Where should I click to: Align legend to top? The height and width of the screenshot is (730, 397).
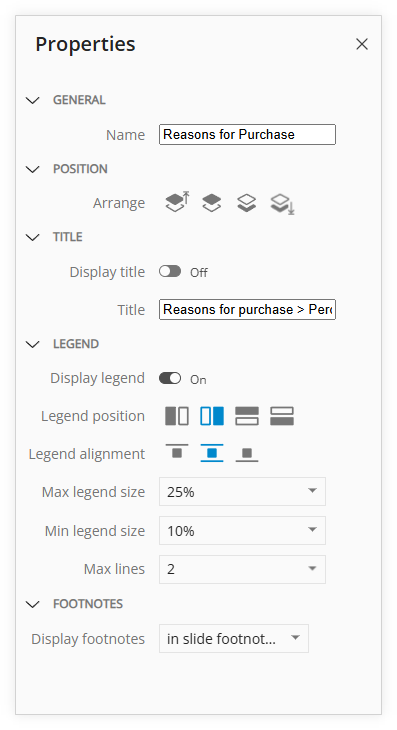click(177, 453)
